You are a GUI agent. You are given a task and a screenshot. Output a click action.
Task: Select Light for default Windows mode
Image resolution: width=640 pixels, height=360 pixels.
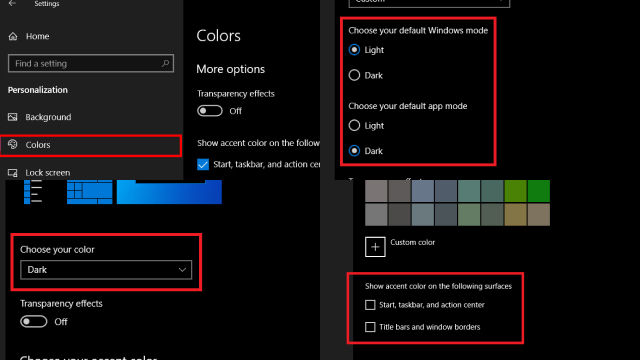354,50
